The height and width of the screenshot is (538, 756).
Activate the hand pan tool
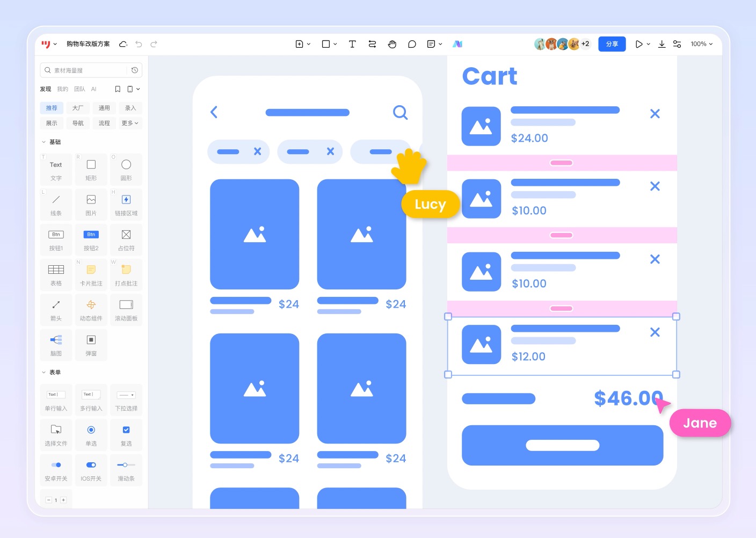[x=392, y=44]
